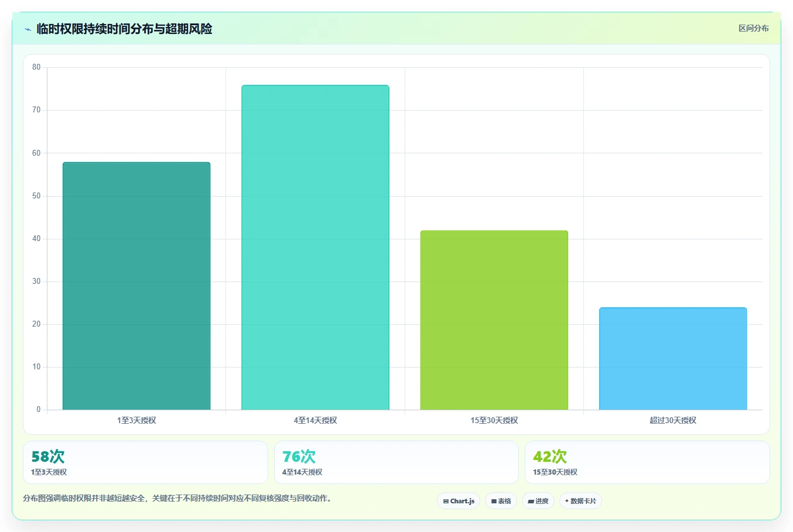Image resolution: width=793 pixels, height=532 pixels.
Task: Click the 4至14天授权 bar in chart
Action: 315,248
